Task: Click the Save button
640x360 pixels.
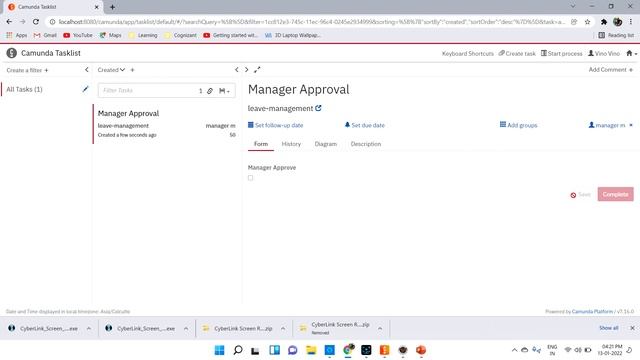Action: [x=580, y=195]
